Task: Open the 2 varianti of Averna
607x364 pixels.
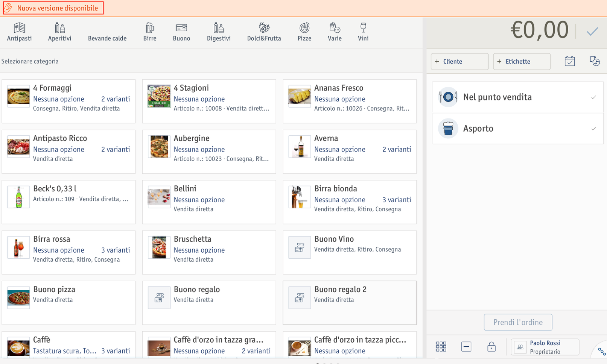Action: click(x=397, y=149)
